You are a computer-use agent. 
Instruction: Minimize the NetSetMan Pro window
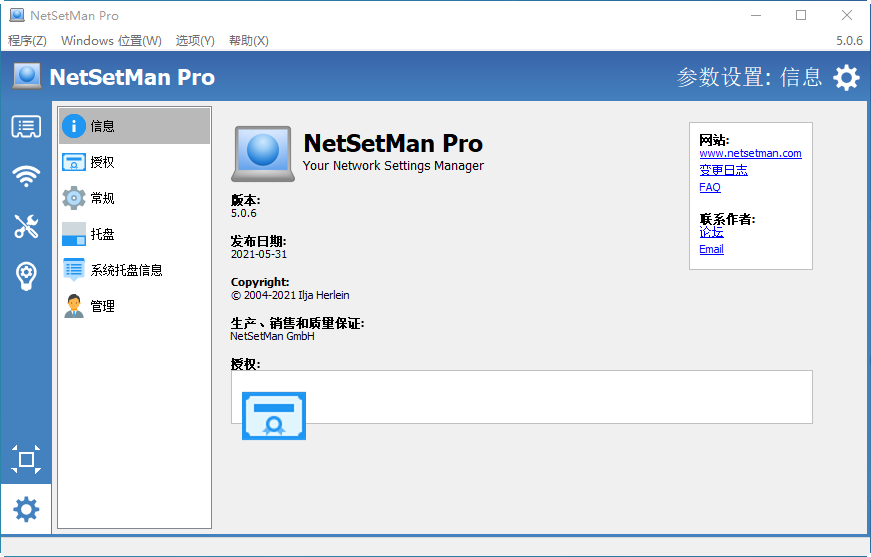pyautogui.click(x=755, y=15)
